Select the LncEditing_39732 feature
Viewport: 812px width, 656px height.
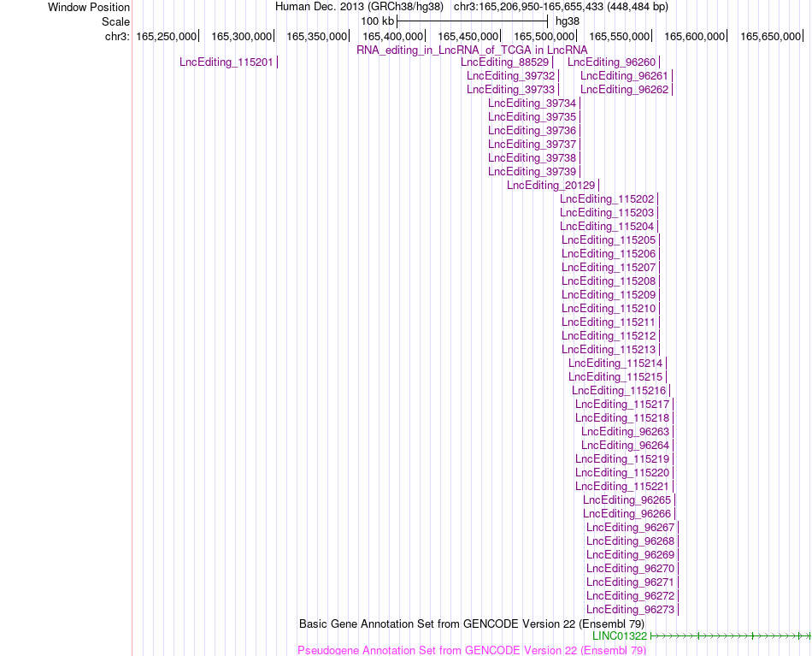point(510,75)
